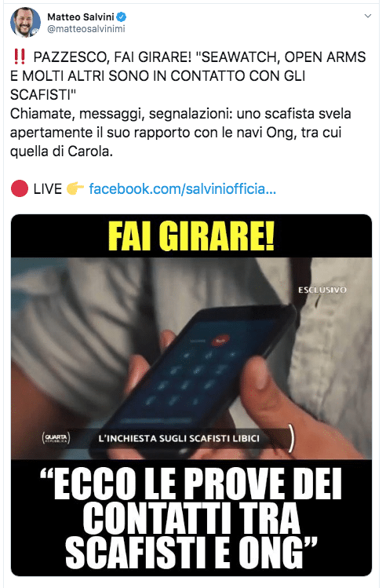386x588 pixels.
Task: Click the red double exclamation emoji
Action: 19,57
